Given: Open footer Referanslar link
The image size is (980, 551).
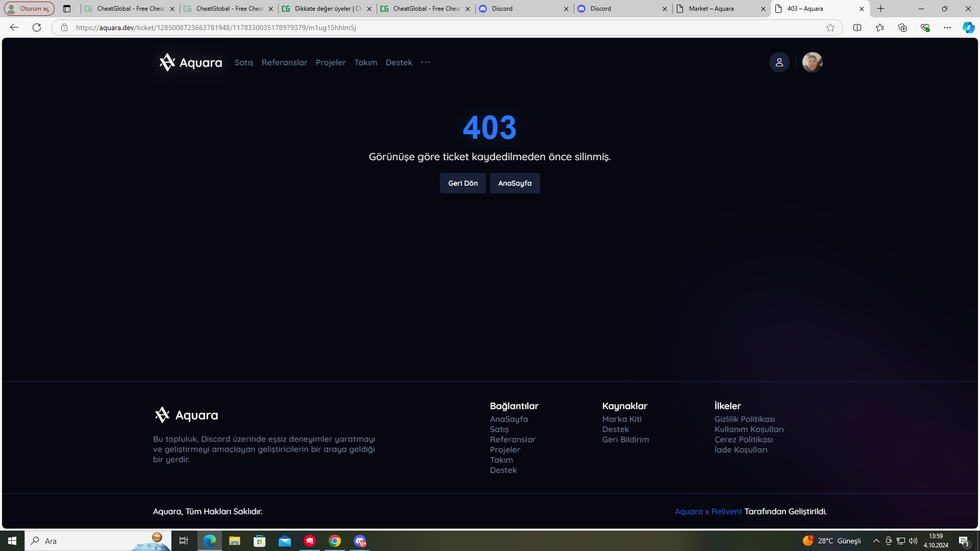Looking at the screenshot, I should [512, 439].
